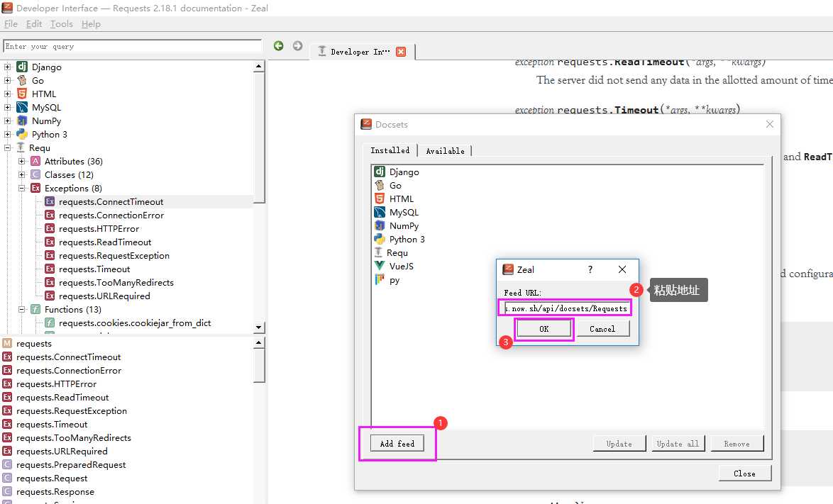Image resolution: width=833 pixels, height=504 pixels.
Task: Click the Remove button in Docsets
Action: pyautogui.click(x=737, y=444)
